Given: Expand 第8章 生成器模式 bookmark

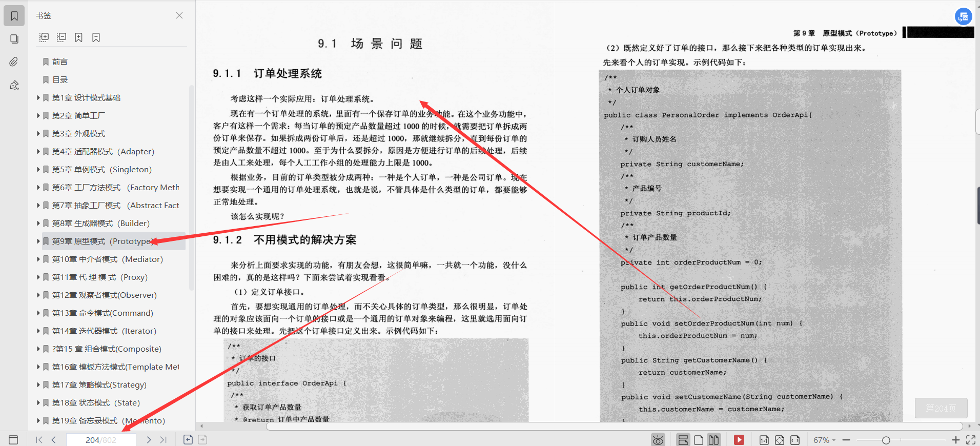Looking at the screenshot, I should pos(38,223).
